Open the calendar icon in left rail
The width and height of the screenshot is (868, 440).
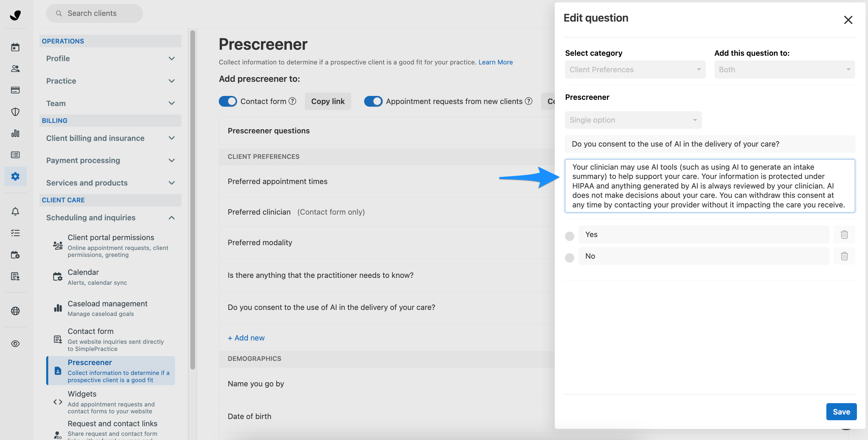pyautogui.click(x=15, y=47)
